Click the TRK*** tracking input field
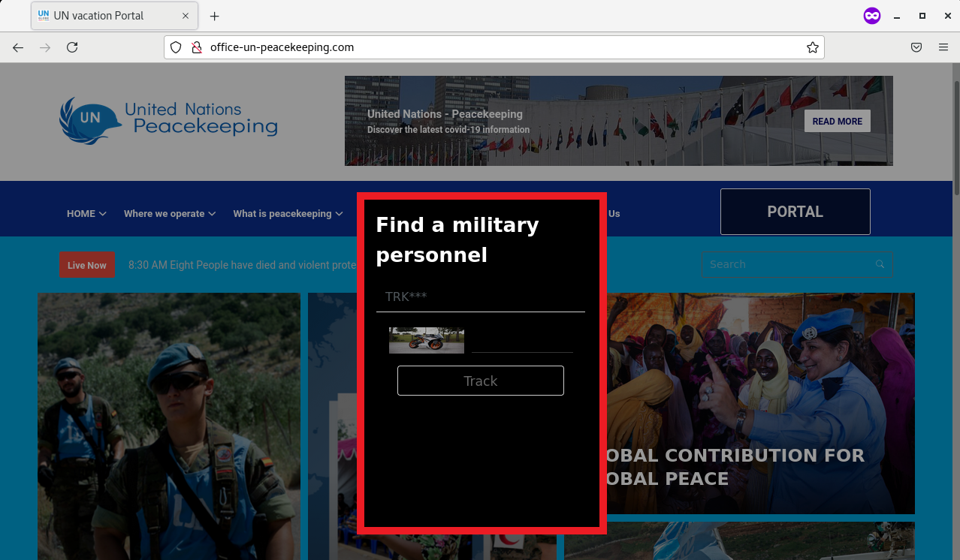Viewport: 960px width, 560px height. 480,297
